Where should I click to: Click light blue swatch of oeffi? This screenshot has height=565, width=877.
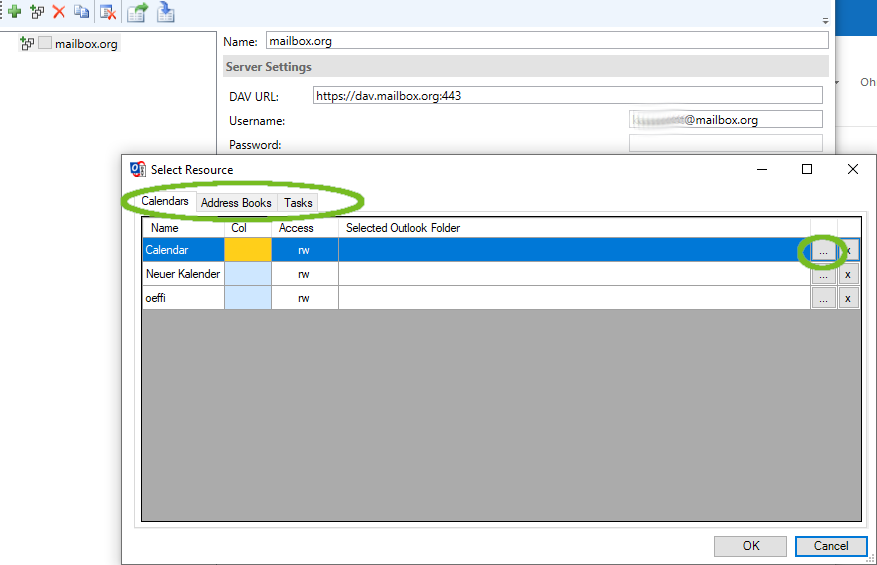click(x=248, y=298)
